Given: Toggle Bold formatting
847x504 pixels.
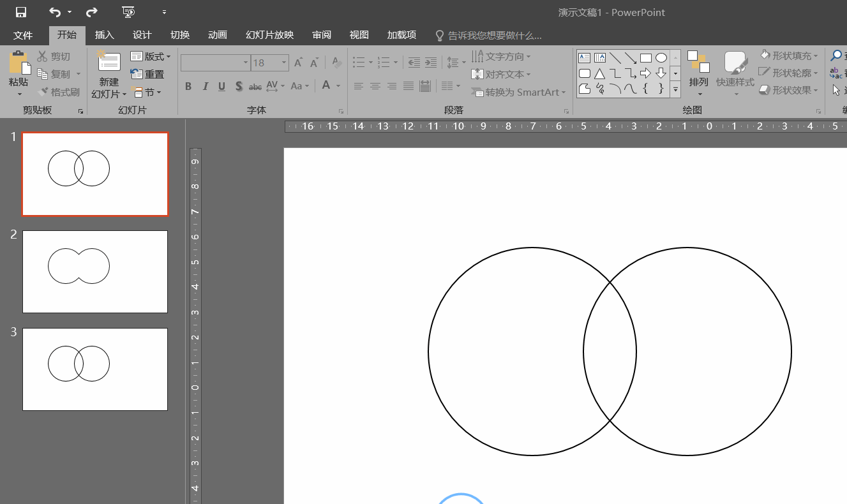Looking at the screenshot, I should point(188,86).
